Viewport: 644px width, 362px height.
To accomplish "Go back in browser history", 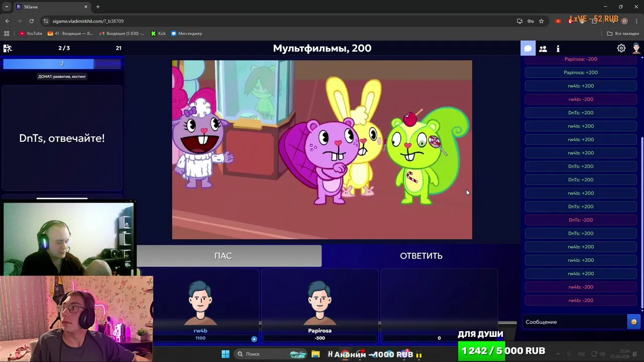I will (7, 21).
